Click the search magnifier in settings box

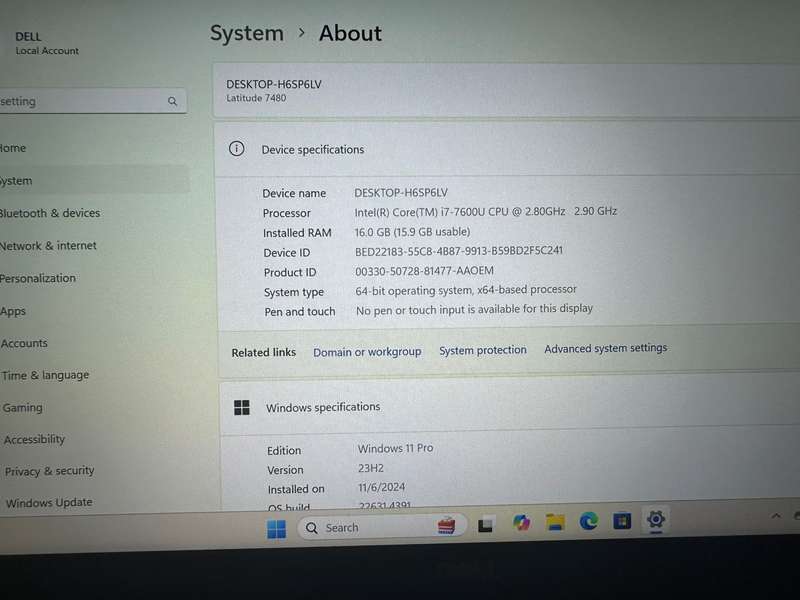pos(172,102)
